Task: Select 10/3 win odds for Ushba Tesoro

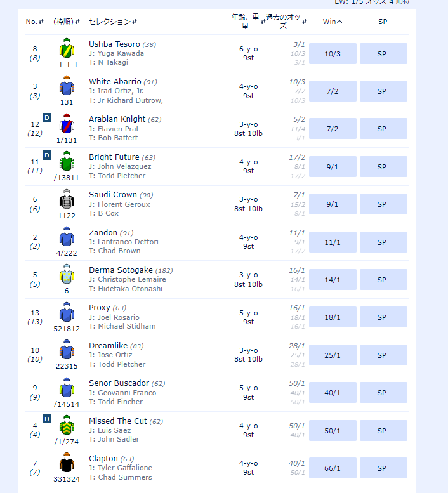Action: point(333,54)
